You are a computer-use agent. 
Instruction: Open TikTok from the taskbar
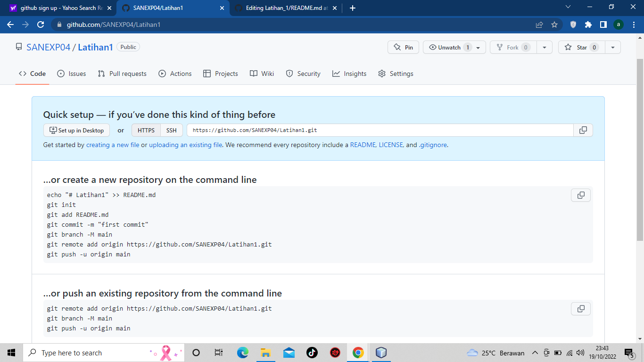pos(312,353)
